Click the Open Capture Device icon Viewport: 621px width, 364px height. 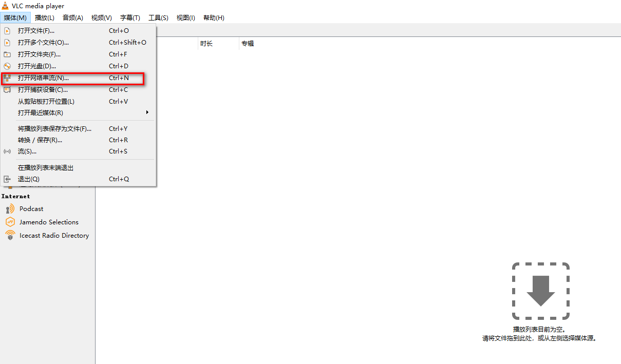click(x=7, y=90)
